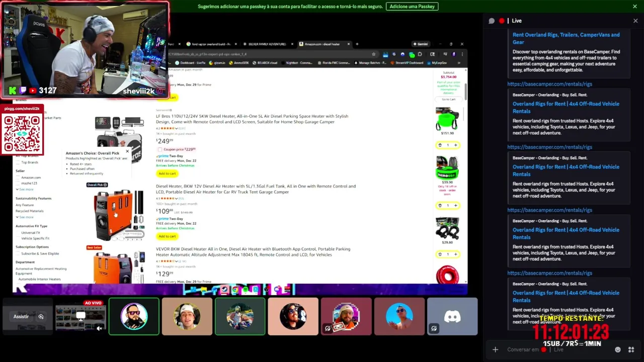Viewport: 644px width, 362px height.
Task: Close the Amazon.com diesel heater tab
Action: point(348,44)
